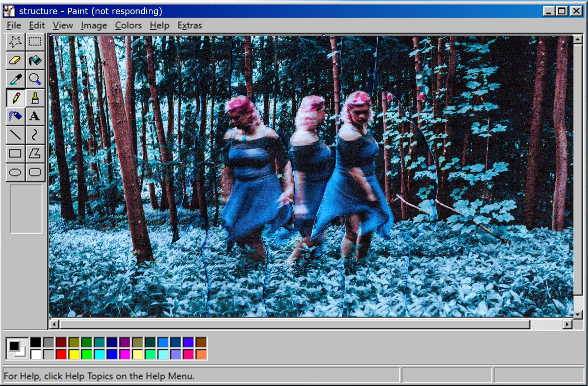Screen dimensions: 588x386
Task: Close the Paint window
Action: 577,11
